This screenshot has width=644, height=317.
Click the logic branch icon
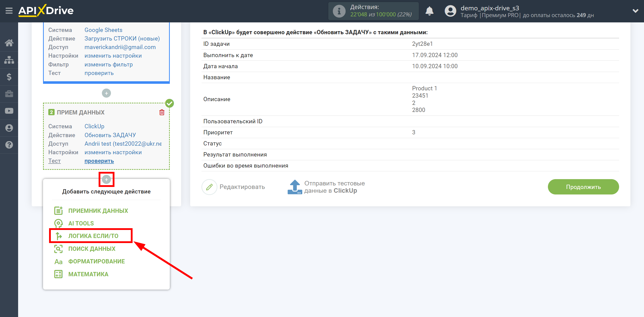coord(59,236)
